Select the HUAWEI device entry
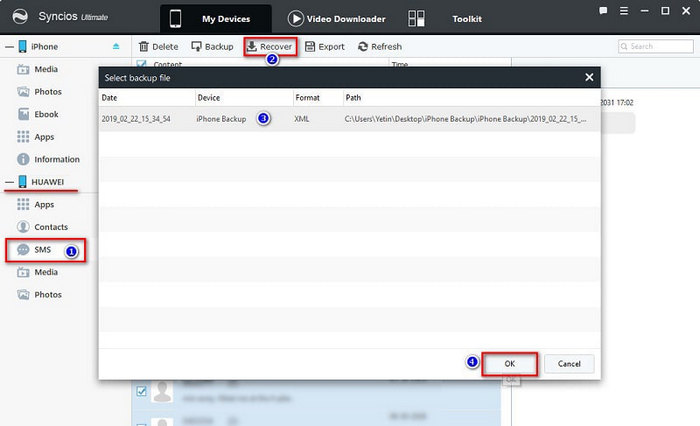 (42, 182)
